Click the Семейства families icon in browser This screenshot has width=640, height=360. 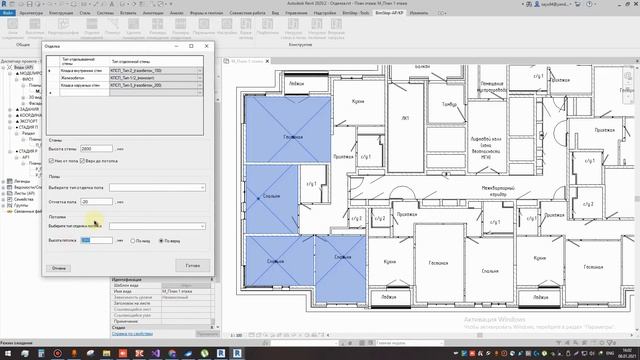click(x=10, y=200)
